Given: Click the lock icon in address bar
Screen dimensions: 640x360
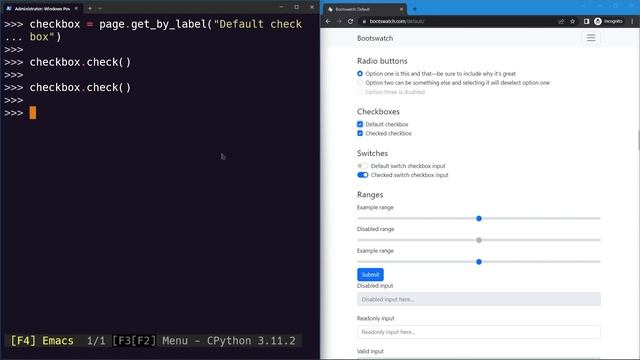Looking at the screenshot, I should click(x=364, y=21).
